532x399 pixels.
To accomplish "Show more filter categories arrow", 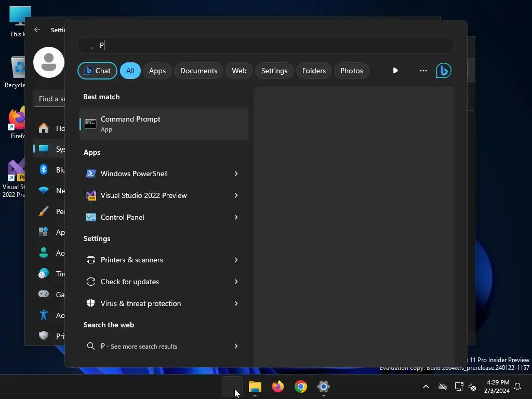I will (x=395, y=71).
